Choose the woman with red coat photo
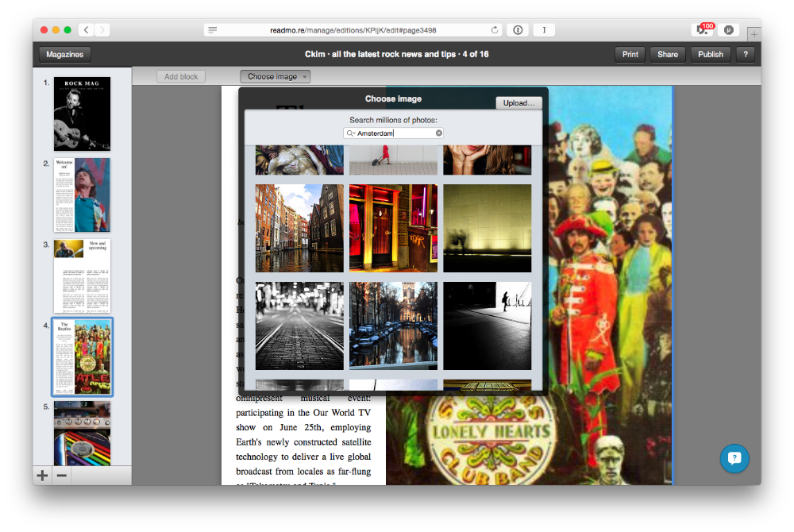 click(393, 160)
